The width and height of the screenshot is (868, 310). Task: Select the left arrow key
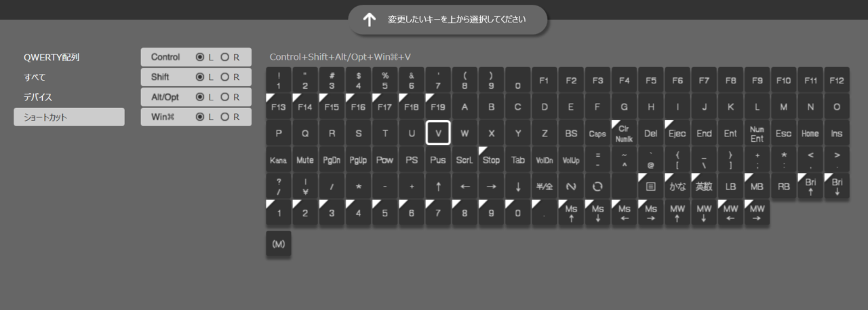465,187
